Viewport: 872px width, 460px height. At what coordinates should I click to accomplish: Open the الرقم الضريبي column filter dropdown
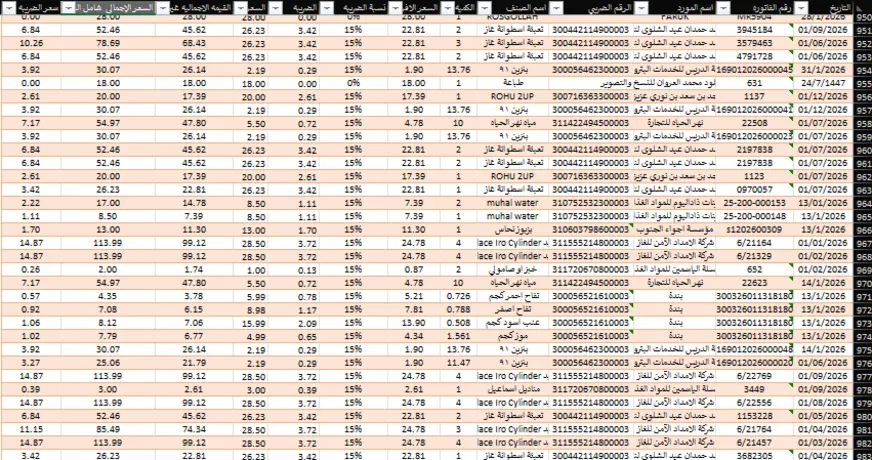pos(556,7)
